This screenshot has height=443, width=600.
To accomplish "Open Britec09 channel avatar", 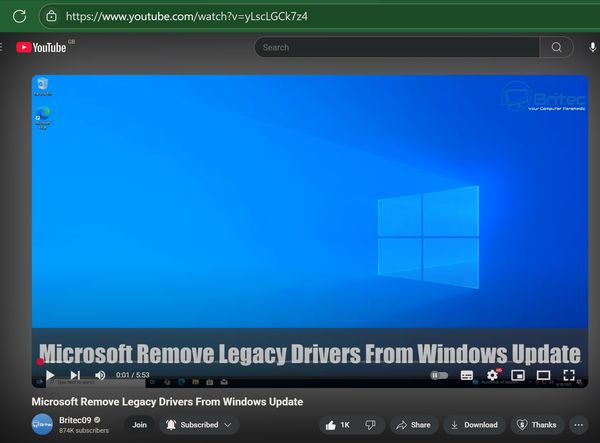I will tap(43, 425).
